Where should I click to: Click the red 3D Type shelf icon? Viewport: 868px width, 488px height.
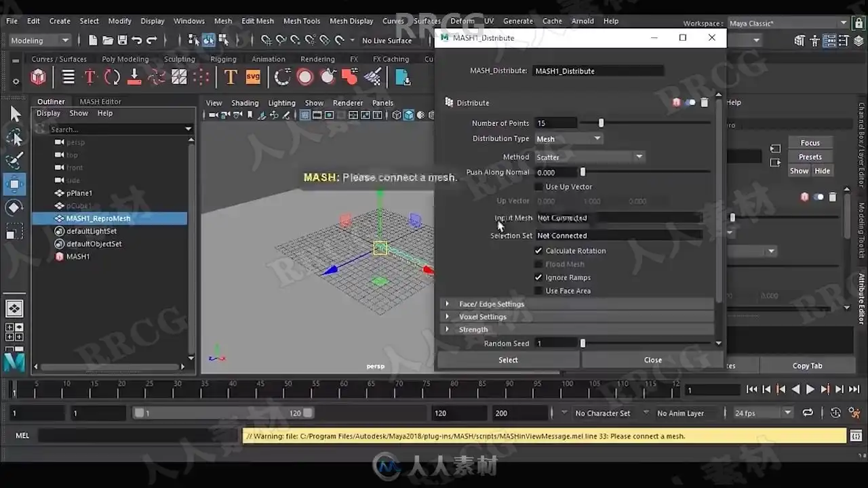(90, 77)
